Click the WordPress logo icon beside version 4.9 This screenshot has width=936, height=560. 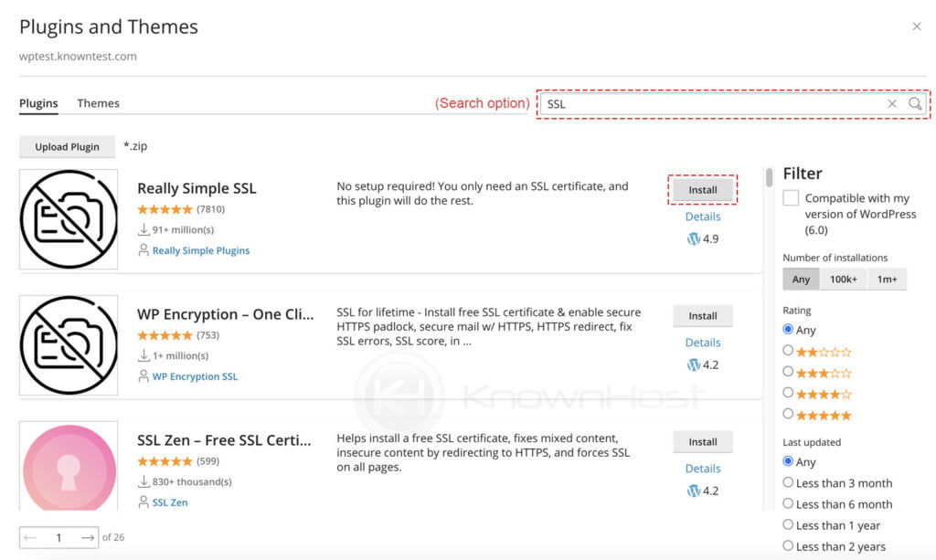point(693,239)
